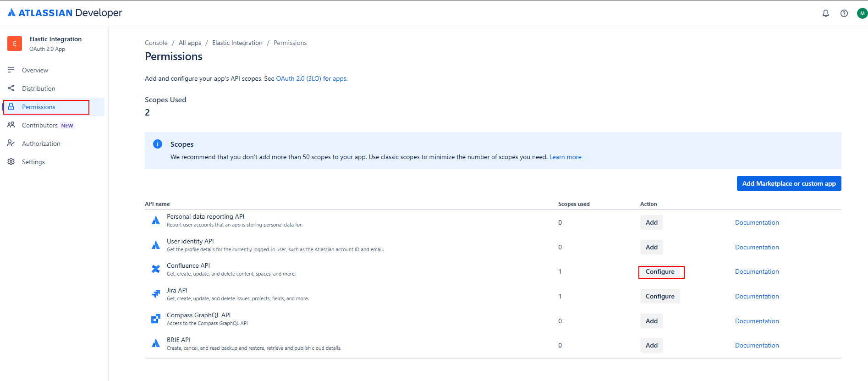Click the Elastic Integration app avatar
The height and width of the screenshot is (381, 868).
15,44
